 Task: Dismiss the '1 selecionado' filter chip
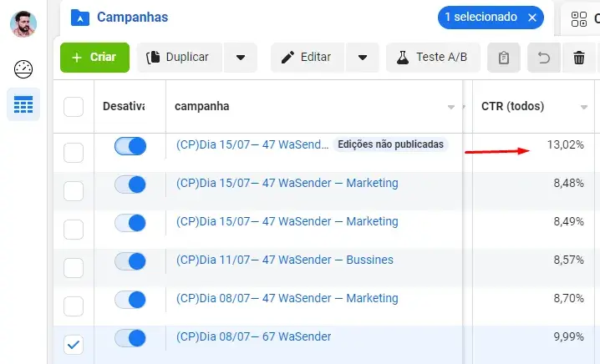(532, 18)
